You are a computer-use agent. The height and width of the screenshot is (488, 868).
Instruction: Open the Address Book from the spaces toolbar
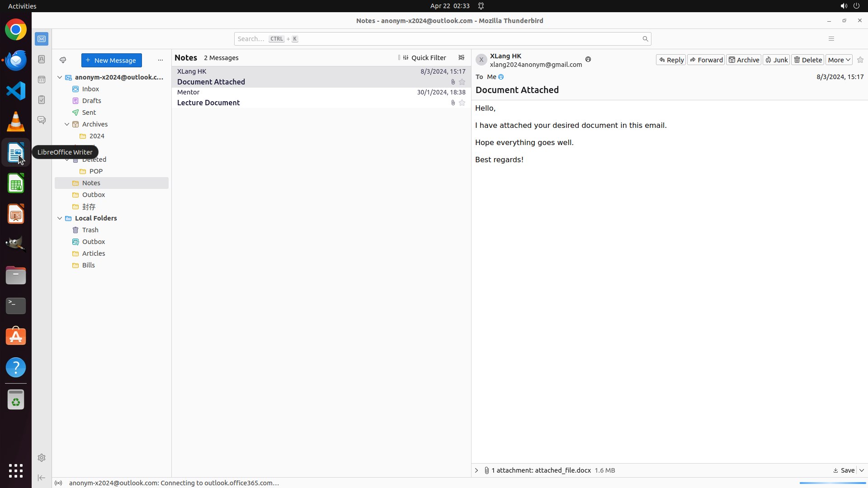[x=42, y=59]
